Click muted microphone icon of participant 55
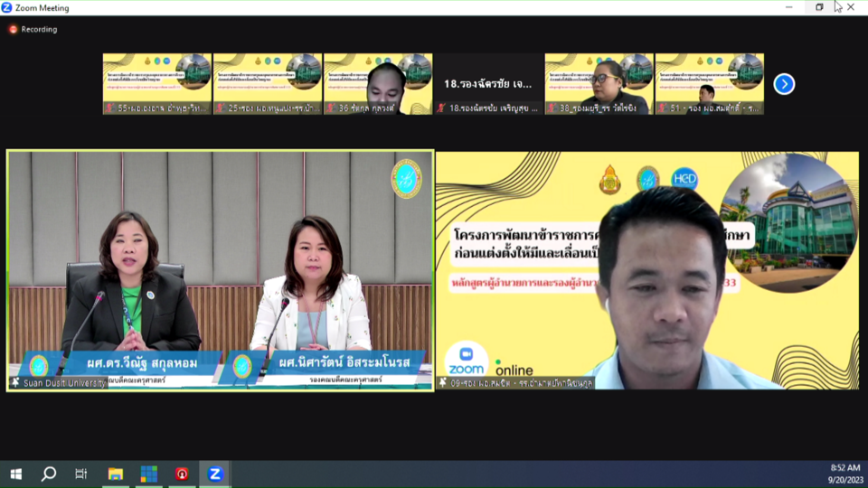 click(x=109, y=108)
